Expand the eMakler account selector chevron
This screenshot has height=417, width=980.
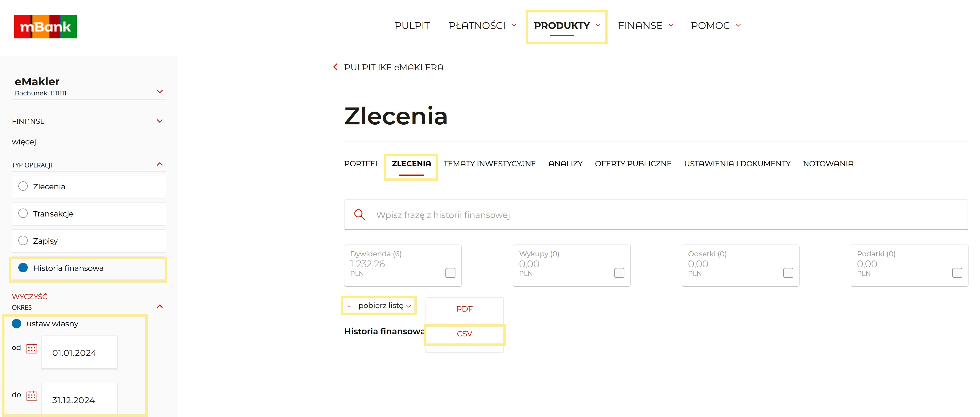(160, 92)
